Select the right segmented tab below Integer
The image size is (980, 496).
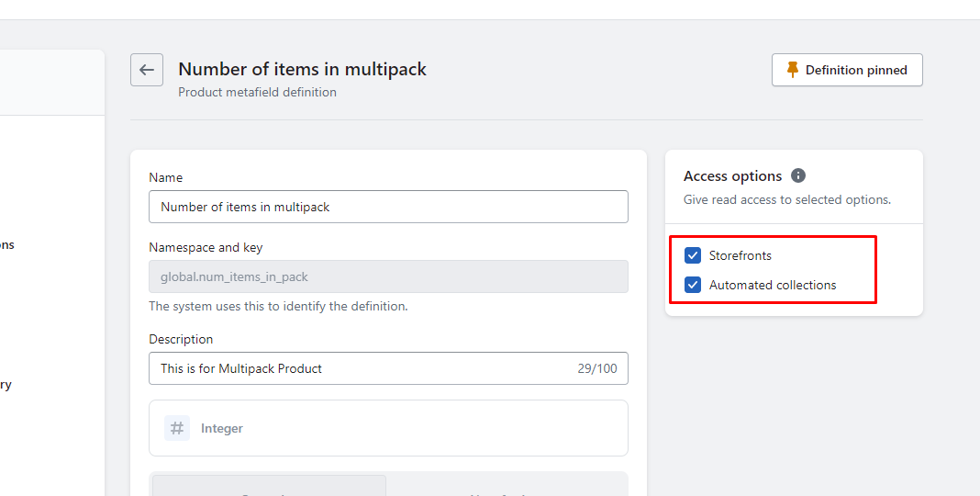point(507,487)
